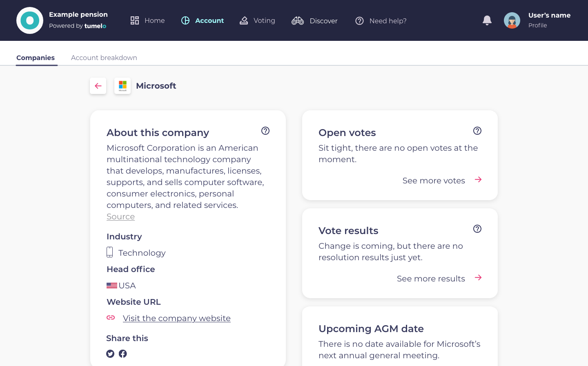Screen dimensions: 588x366
Task: Click the About this company heading
Action: [x=158, y=133]
